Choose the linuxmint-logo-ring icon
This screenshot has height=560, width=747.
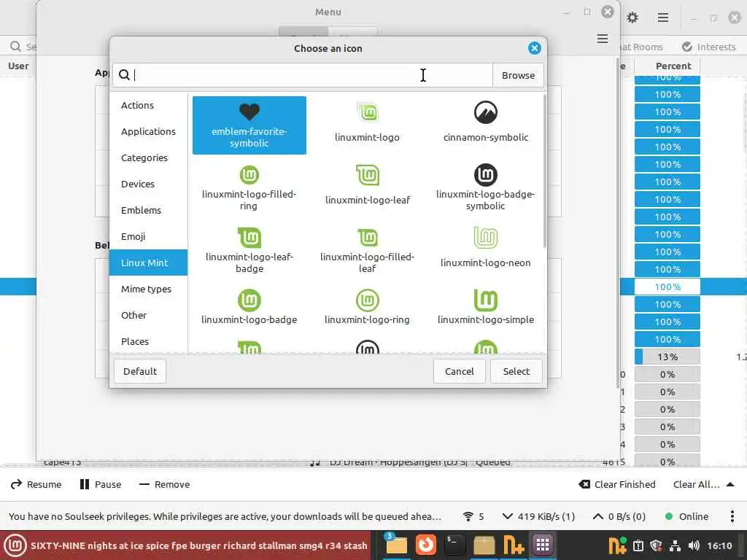click(368, 308)
